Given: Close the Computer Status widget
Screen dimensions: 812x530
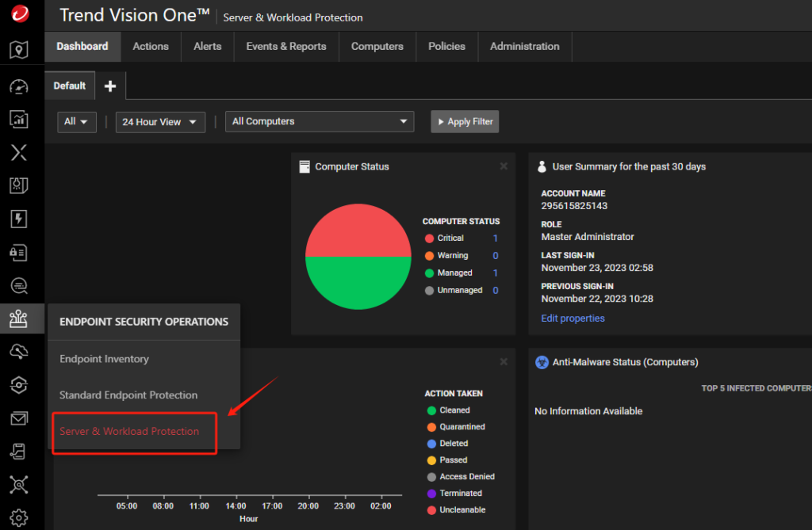Looking at the screenshot, I should [504, 166].
